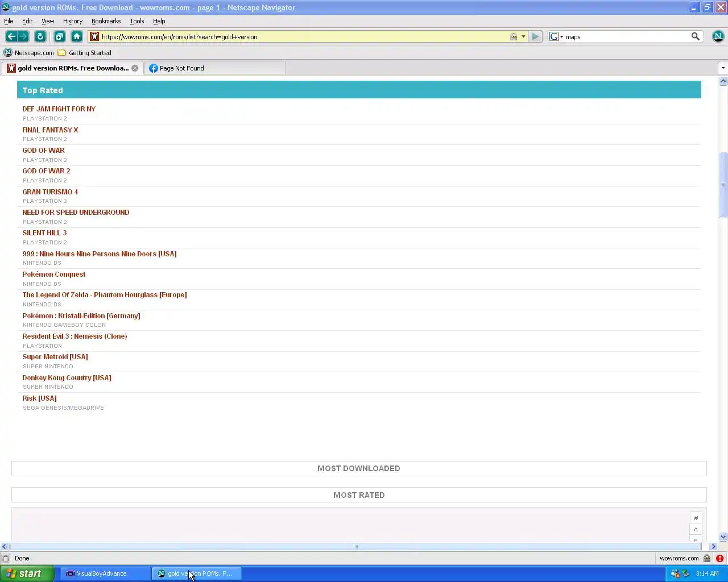Open a new tab via the toolbar icon
The width and height of the screenshot is (728, 582).
[59, 36]
